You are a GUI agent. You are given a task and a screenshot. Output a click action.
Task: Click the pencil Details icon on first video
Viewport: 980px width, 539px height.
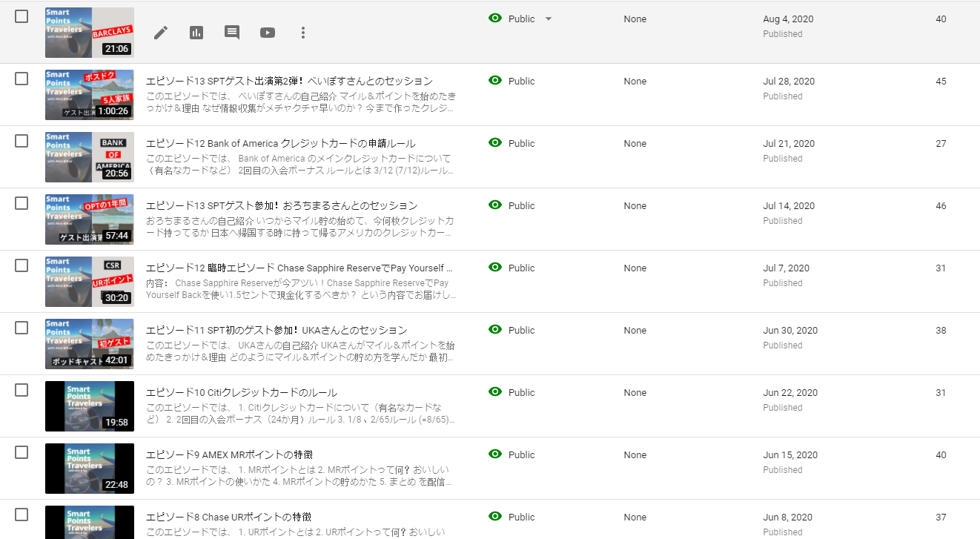click(161, 33)
